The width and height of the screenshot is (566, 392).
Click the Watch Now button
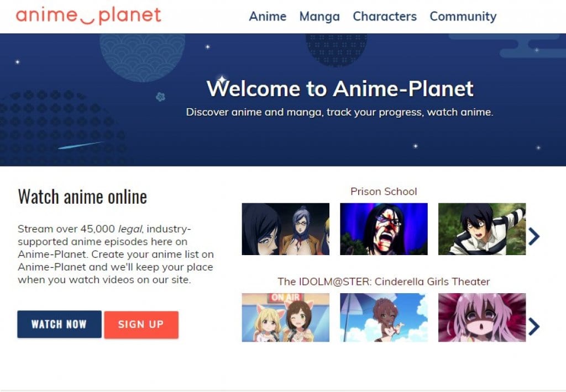[60, 324]
